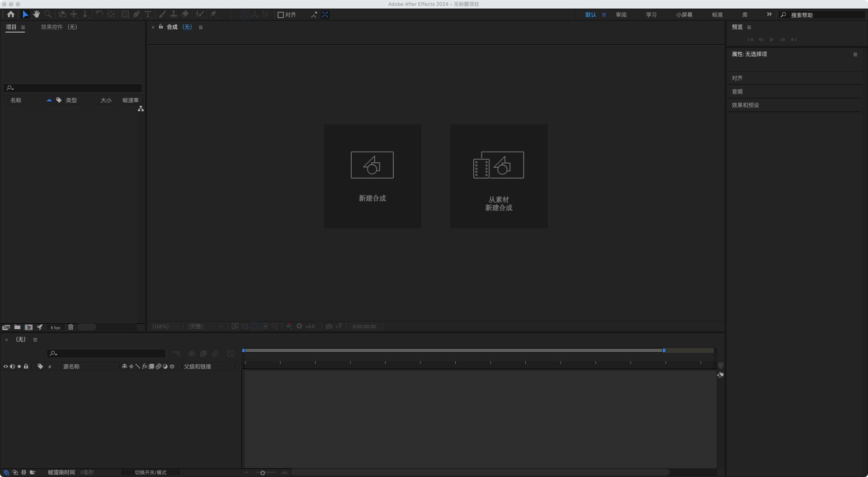The height and width of the screenshot is (477, 868).
Task: Click the timeline zoom slider
Action: (263, 472)
